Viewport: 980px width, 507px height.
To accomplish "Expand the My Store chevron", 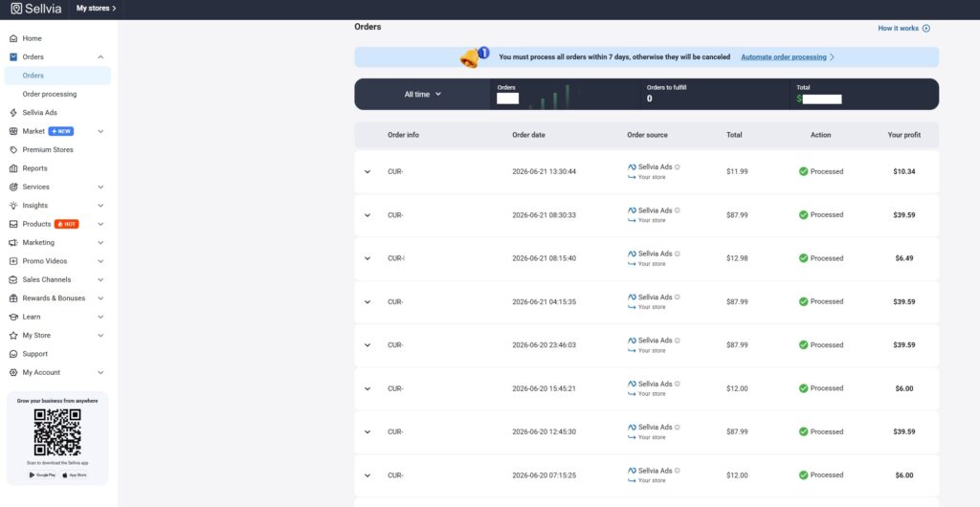I will (100, 336).
